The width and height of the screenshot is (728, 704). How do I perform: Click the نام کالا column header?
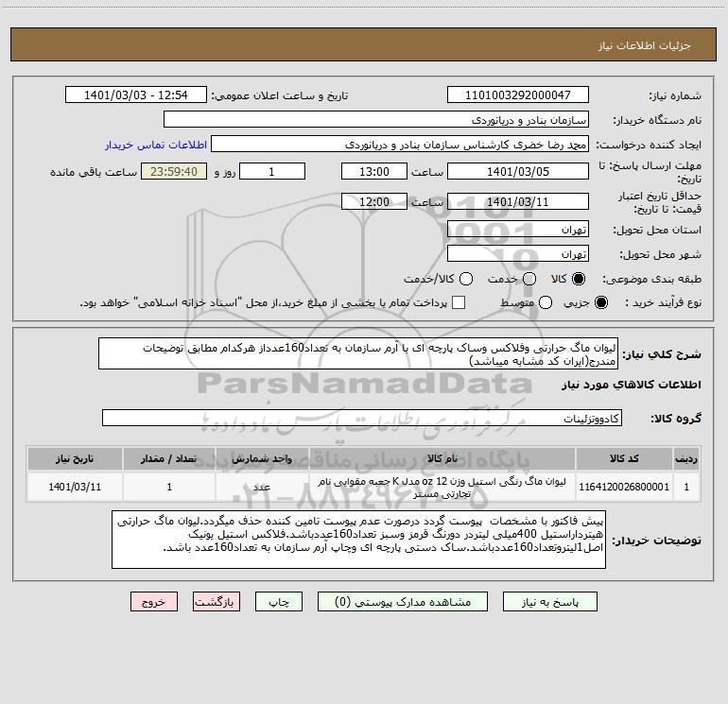tap(442, 458)
